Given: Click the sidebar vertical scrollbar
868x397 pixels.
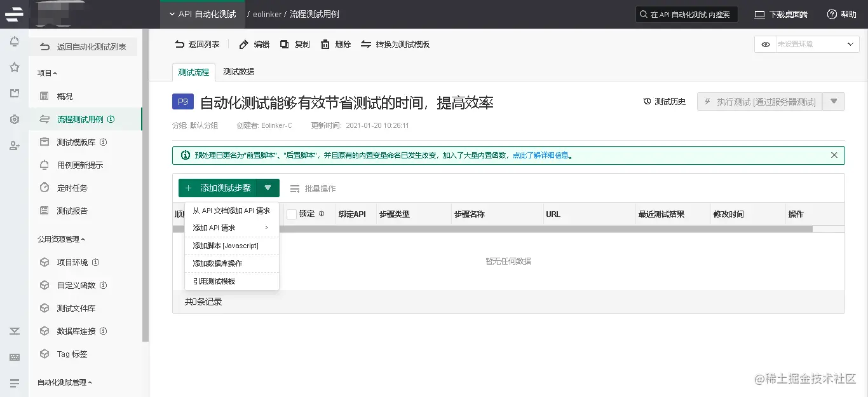Looking at the screenshot, I should 146,185.
